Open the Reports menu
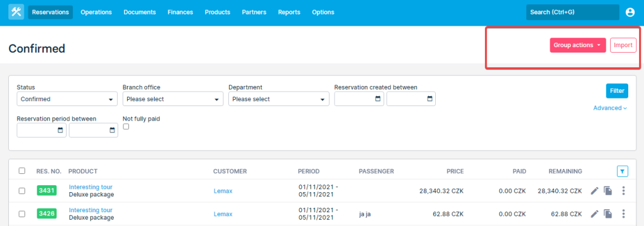This screenshot has height=226, width=644. 289,13
